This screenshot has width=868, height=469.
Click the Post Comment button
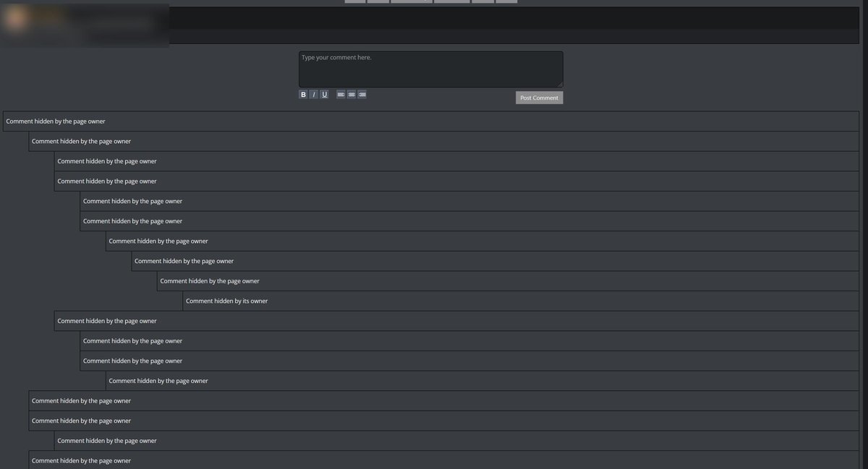(x=539, y=98)
